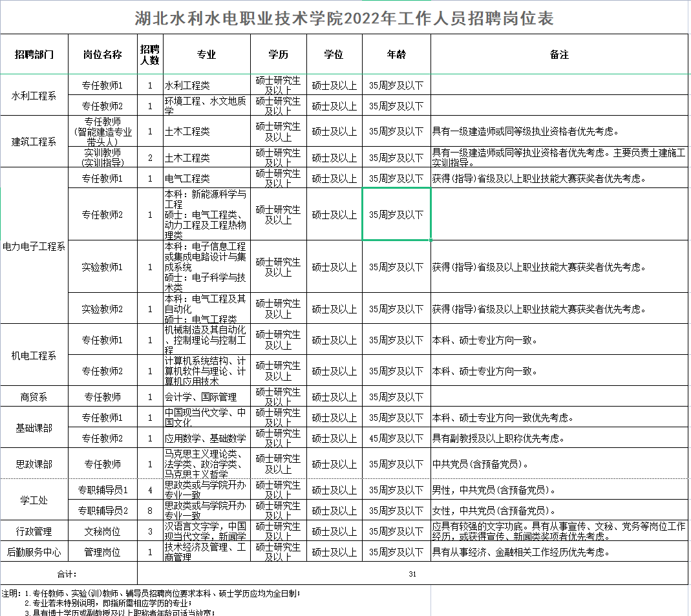
Task: Click the 专职辅导员2 position cell
Action: pyautogui.click(x=102, y=511)
